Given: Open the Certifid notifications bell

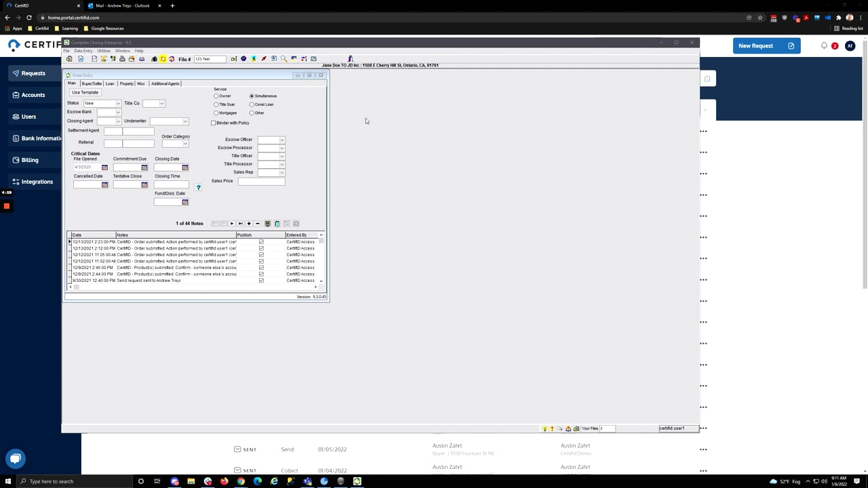Looking at the screenshot, I should coord(824,46).
